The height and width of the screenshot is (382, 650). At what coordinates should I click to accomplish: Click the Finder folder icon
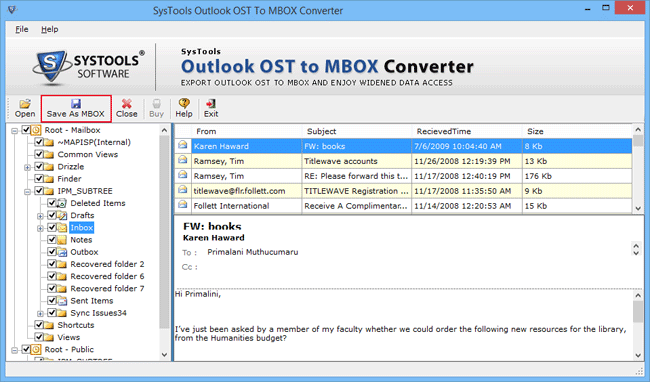[49, 179]
